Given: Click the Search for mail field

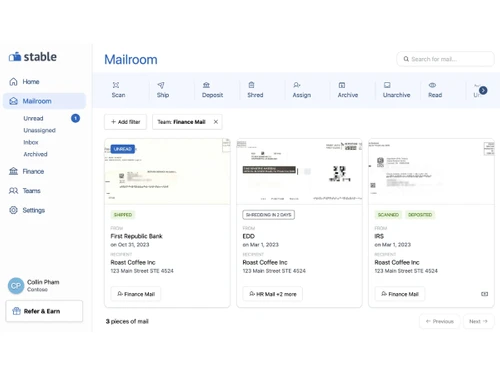Looking at the screenshot, I should pyautogui.click(x=445, y=59).
